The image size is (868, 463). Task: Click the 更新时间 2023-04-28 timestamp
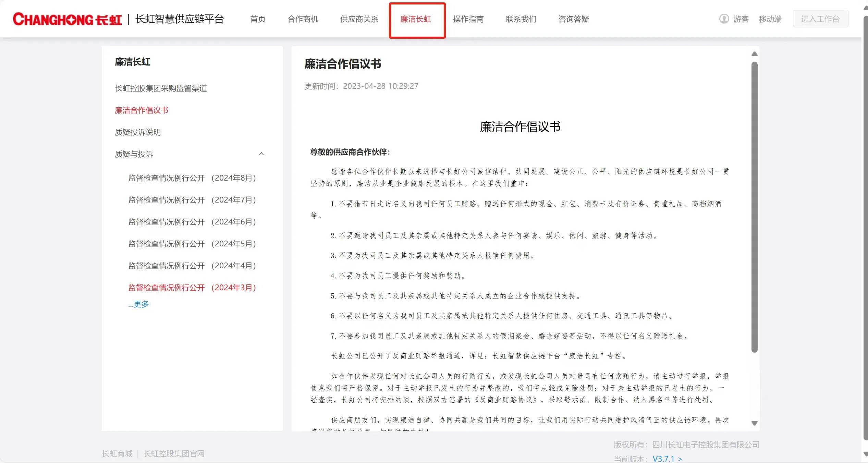click(361, 86)
